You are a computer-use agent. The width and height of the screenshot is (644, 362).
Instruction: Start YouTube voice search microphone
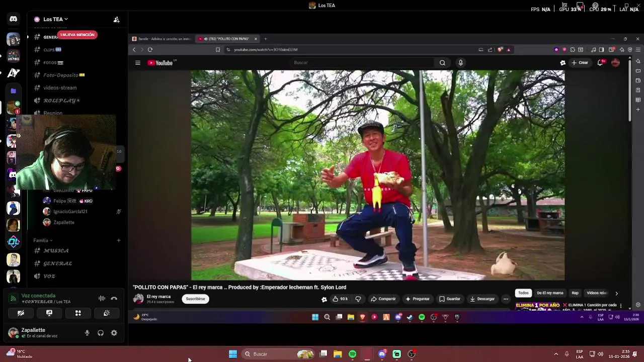[460, 63]
